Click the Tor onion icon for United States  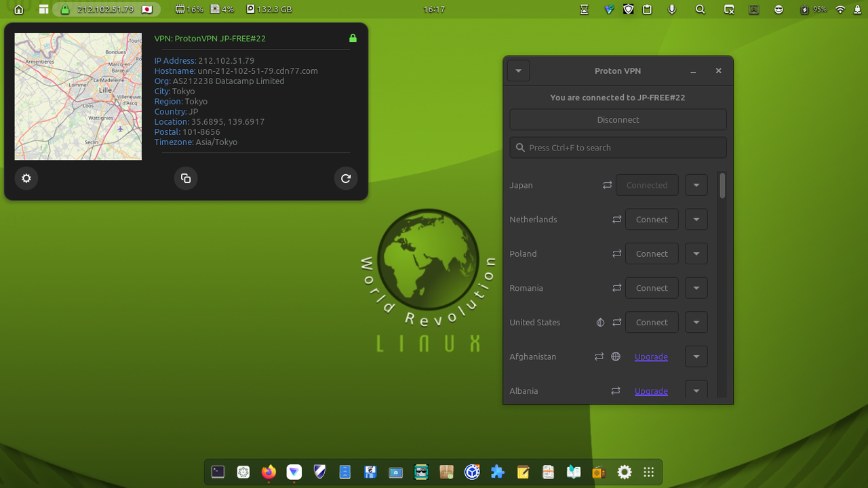(x=600, y=323)
